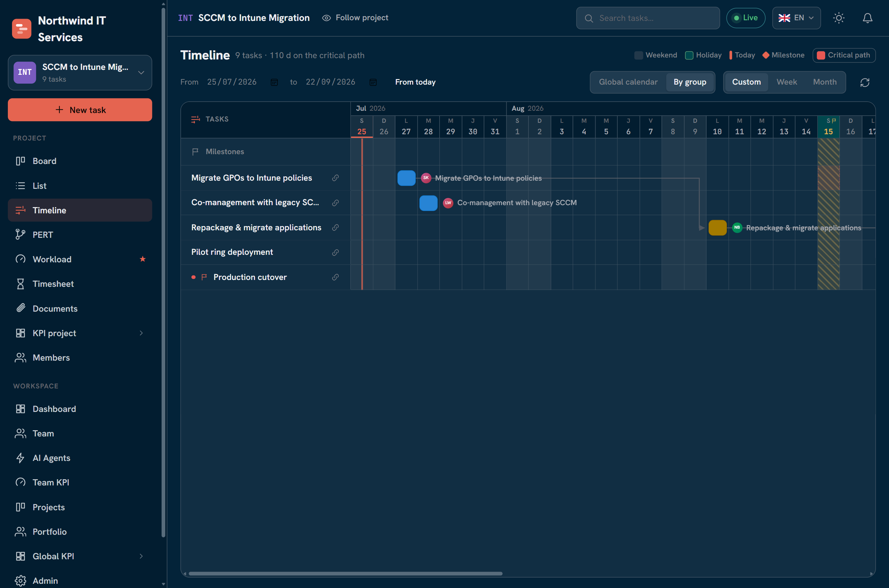Viewport: 889px width, 588px height.
Task: Click the link icon on Production cutover row
Action: [x=335, y=277]
